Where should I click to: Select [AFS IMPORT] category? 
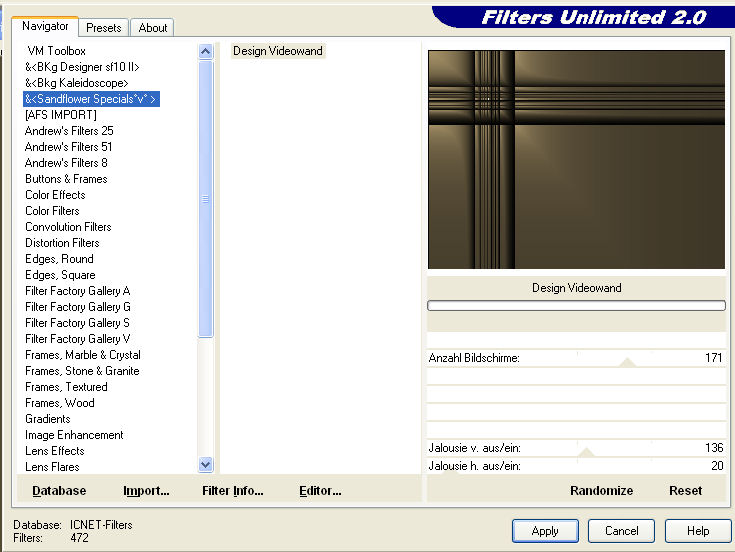pos(61,115)
